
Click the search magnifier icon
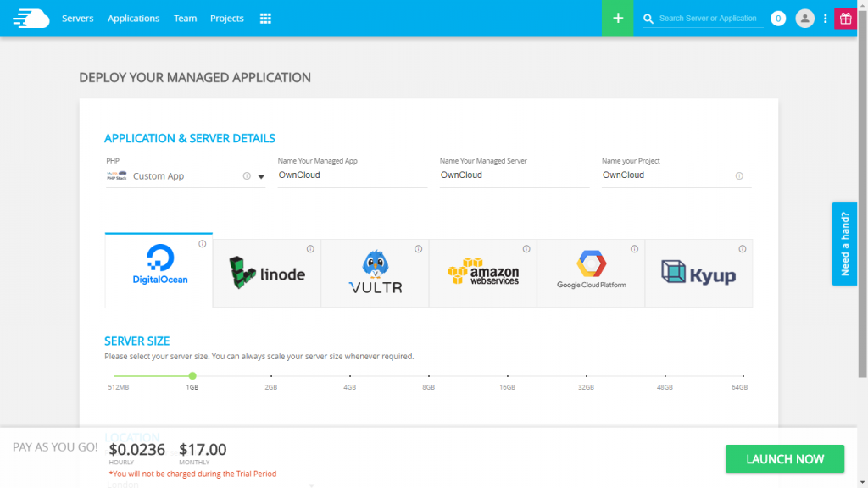(647, 18)
